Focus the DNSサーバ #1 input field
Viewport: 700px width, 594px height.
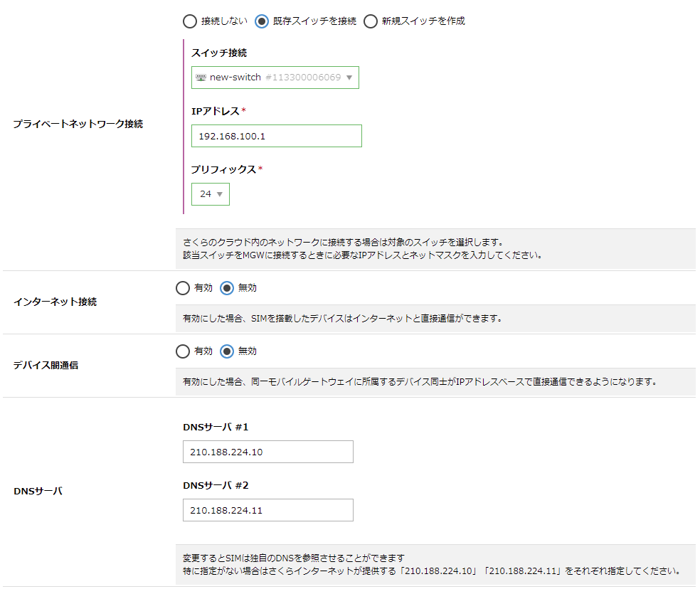tap(267, 452)
